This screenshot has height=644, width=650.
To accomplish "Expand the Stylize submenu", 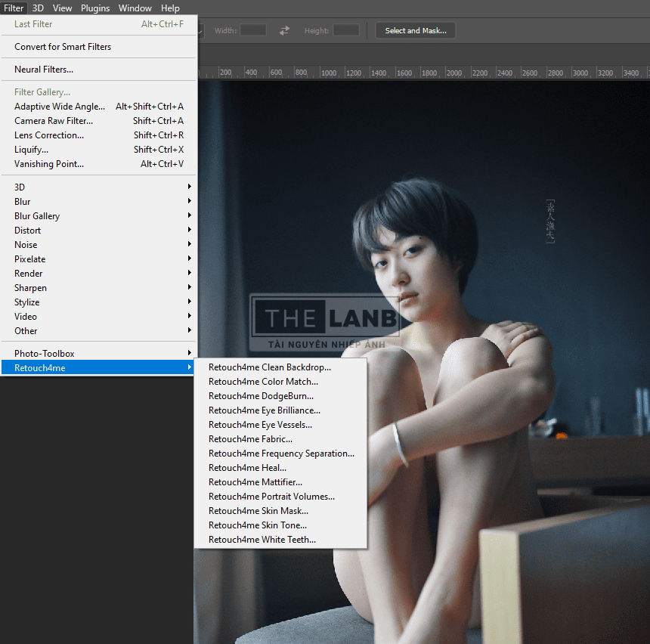I will (99, 302).
